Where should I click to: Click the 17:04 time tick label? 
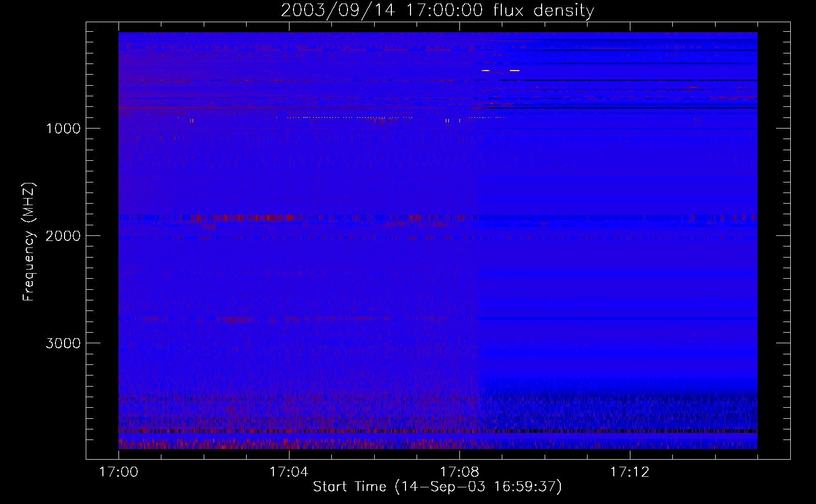coord(289,472)
